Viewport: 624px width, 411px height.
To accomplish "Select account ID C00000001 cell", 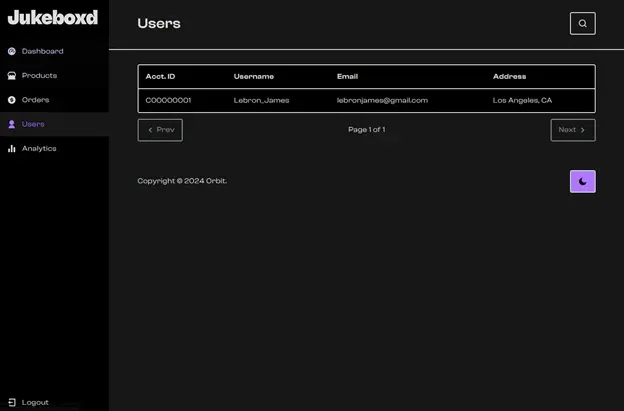I will (168, 100).
